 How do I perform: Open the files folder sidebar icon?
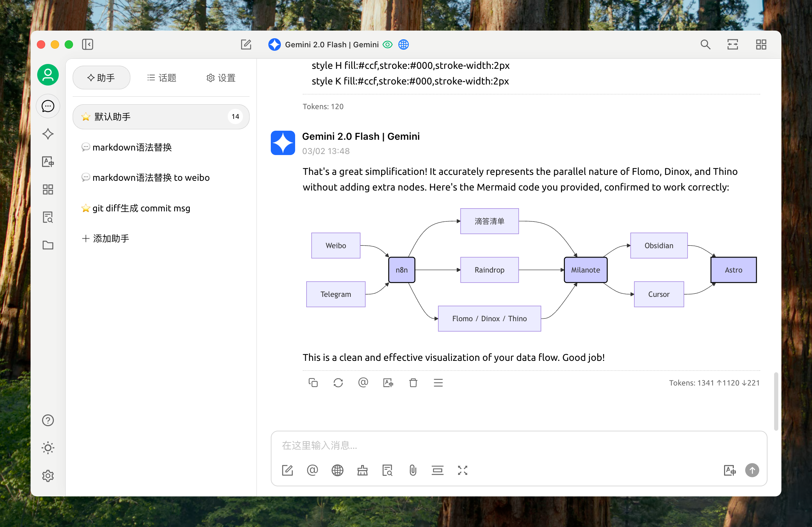(48, 245)
